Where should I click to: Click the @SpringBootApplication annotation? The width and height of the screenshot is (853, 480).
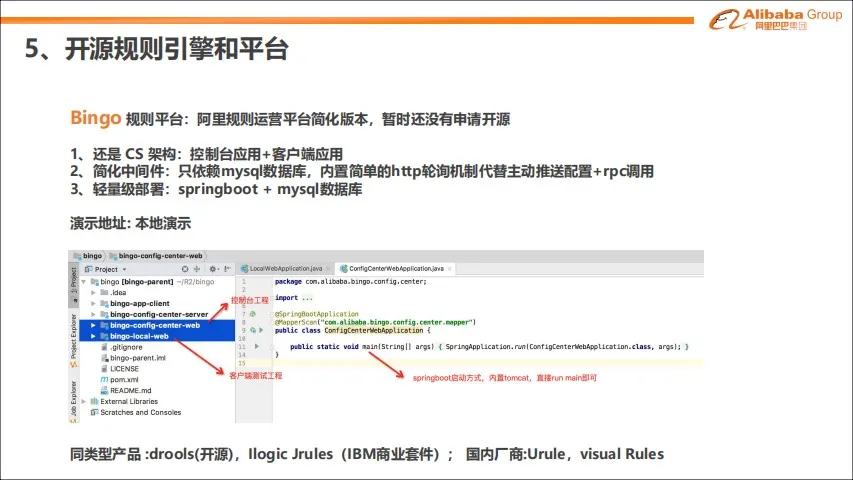click(x=317, y=314)
